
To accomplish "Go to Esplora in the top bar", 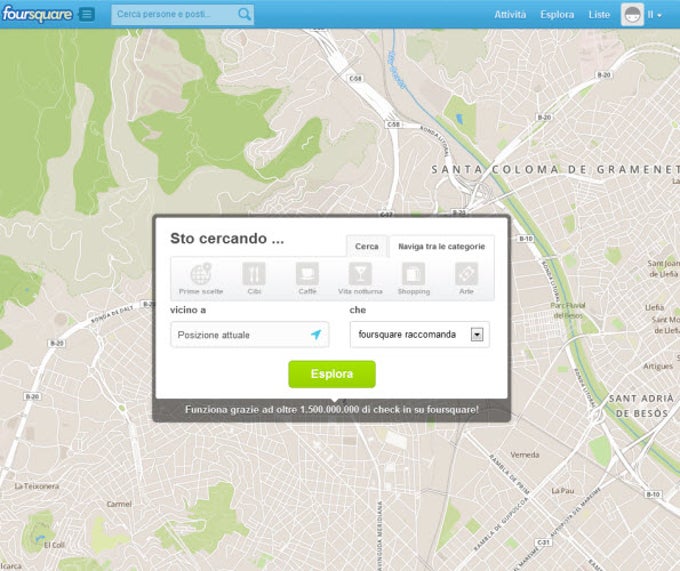I will click(557, 14).
